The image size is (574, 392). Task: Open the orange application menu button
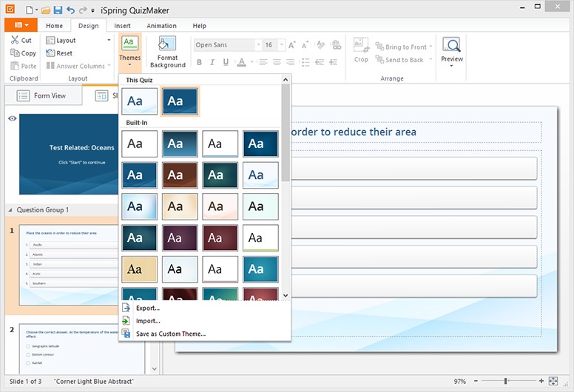point(21,25)
